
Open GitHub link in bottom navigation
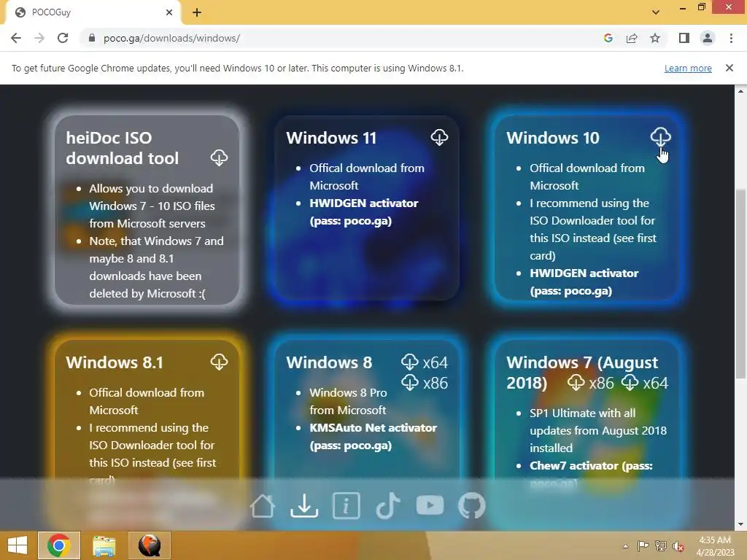click(472, 506)
